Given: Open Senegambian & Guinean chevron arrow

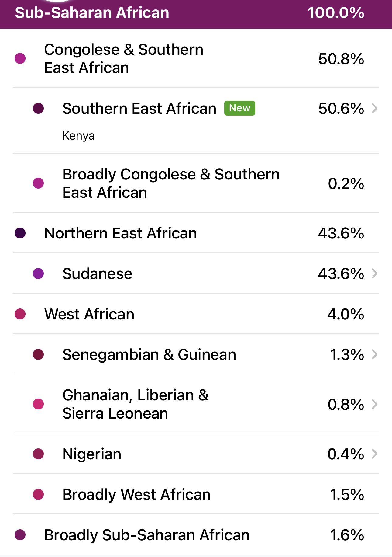Looking at the screenshot, I should [x=375, y=354].
